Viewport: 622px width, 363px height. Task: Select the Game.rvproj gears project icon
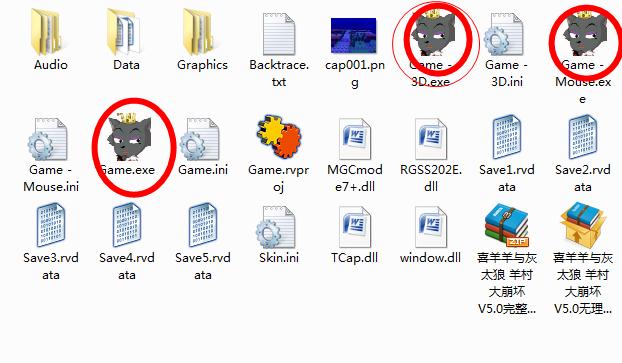click(x=279, y=136)
